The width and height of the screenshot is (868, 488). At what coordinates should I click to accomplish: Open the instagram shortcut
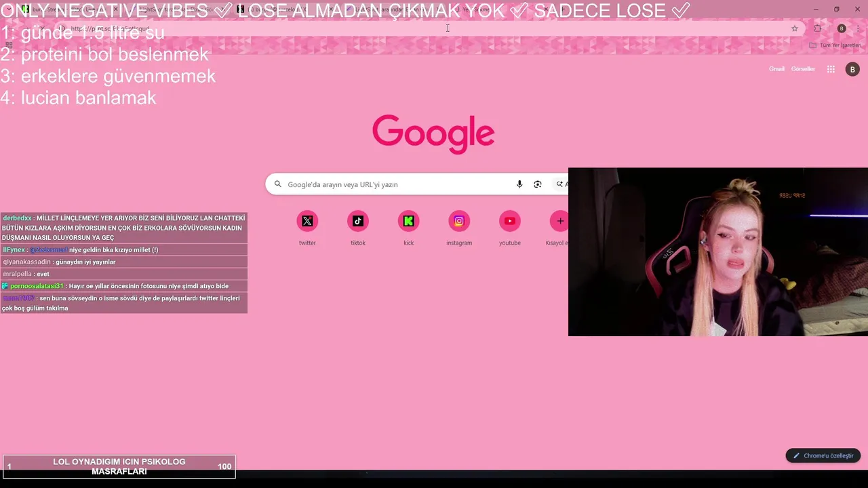coord(459,221)
